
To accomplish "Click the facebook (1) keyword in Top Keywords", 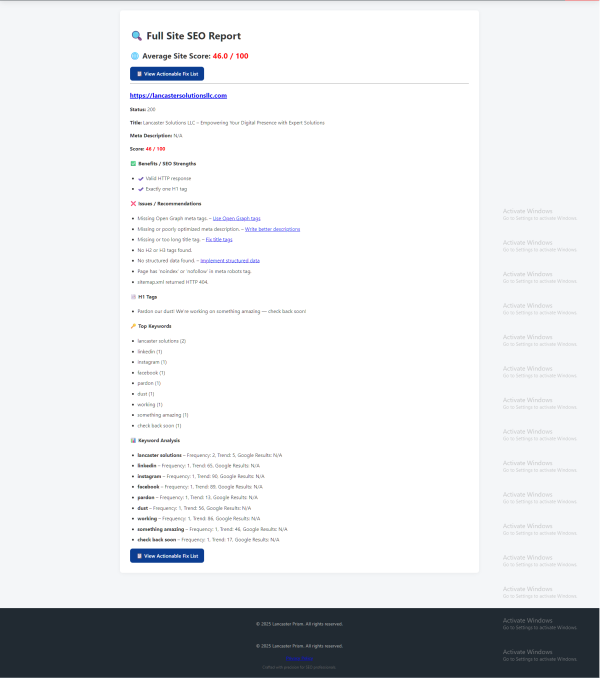I will click(151, 373).
